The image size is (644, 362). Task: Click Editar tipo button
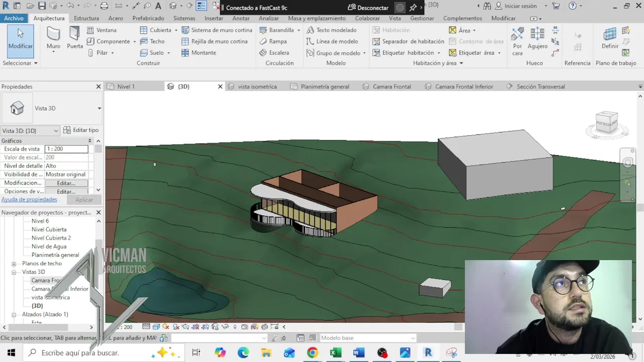click(x=81, y=130)
